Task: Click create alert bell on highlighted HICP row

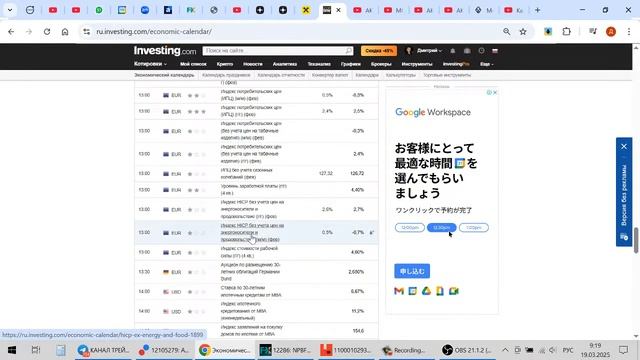Action: 372,232
